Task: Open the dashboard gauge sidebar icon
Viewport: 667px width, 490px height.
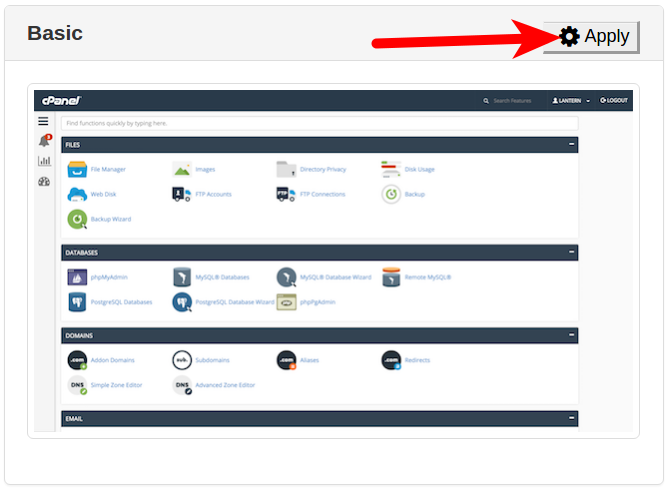Action: (x=44, y=182)
